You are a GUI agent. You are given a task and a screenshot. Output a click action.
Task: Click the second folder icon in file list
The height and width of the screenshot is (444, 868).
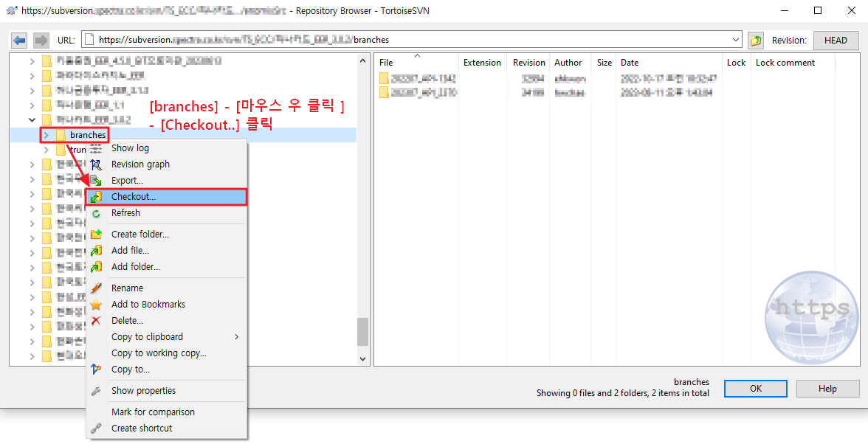point(384,92)
